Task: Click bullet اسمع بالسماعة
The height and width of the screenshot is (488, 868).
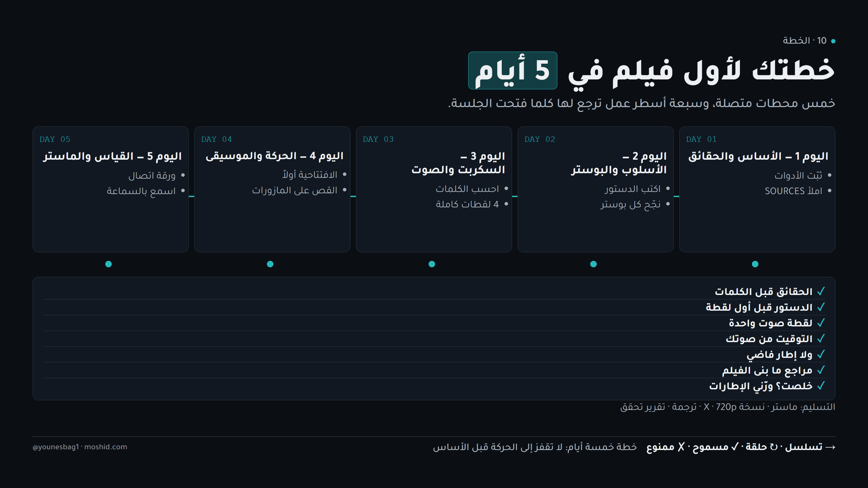Action: 141,191
